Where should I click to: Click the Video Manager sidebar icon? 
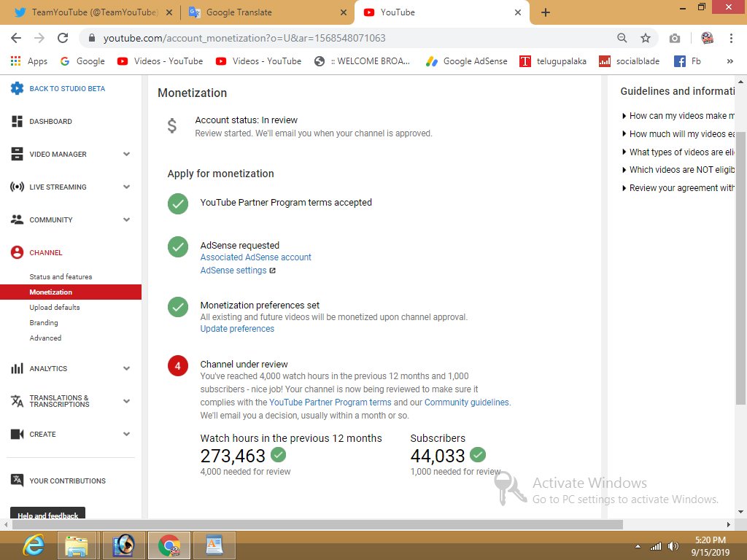click(18, 154)
